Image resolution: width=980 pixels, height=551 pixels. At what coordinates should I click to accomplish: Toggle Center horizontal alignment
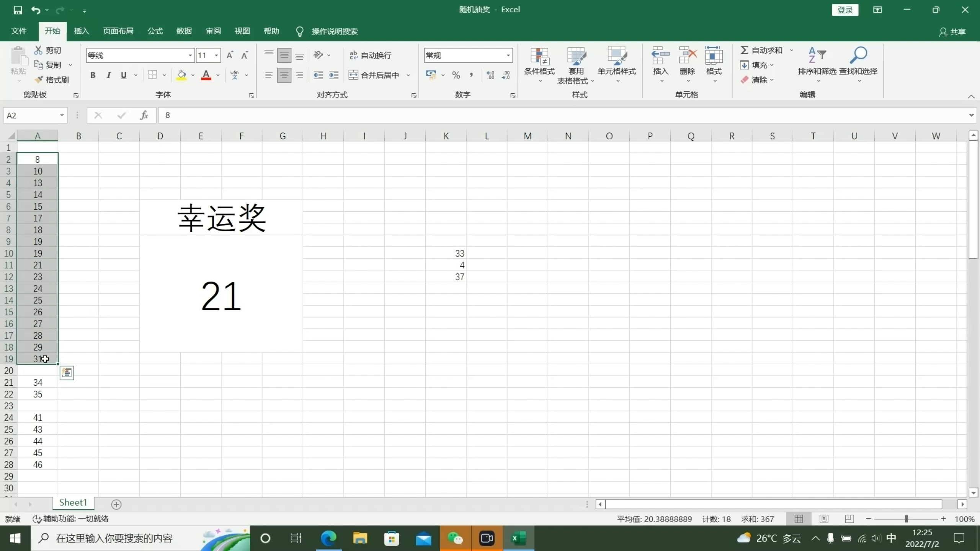(284, 75)
